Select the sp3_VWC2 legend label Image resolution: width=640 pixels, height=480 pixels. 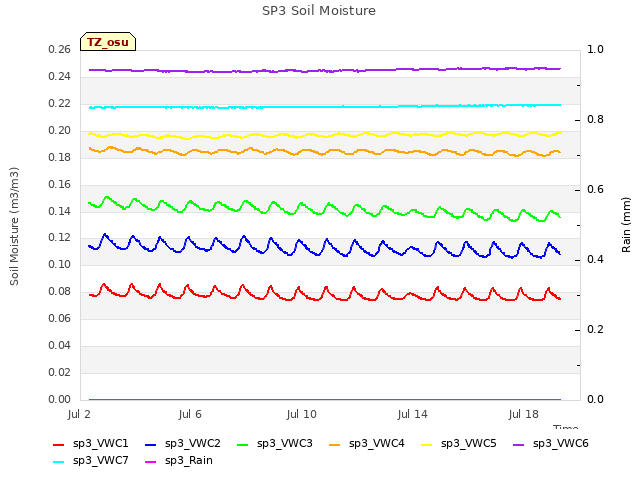point(193,444)
